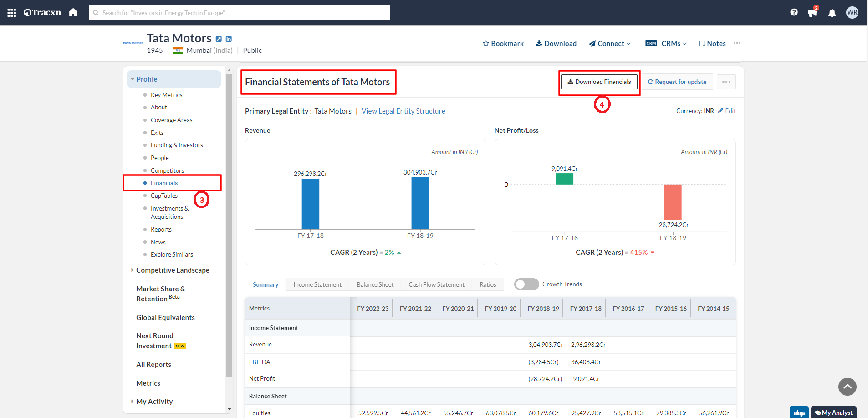
Task: Click View Legal Entity Structure link
Action: click(x=403, y=111)
